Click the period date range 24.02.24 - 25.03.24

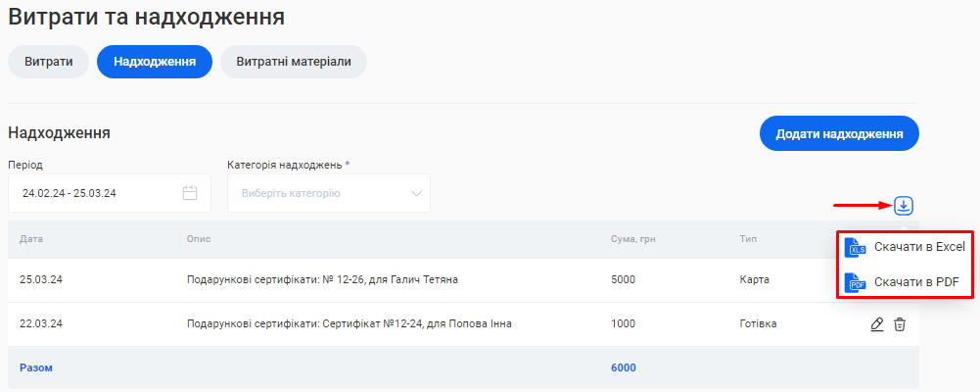70,193
